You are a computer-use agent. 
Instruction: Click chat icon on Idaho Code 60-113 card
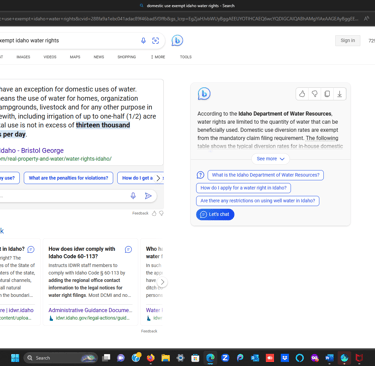(128, 249)
